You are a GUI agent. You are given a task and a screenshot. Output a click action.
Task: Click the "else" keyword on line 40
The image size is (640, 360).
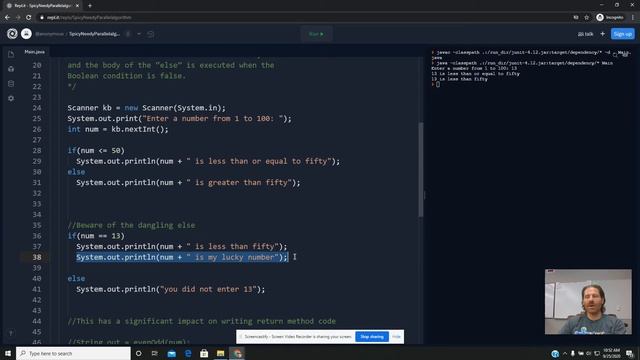click(76, 279)
